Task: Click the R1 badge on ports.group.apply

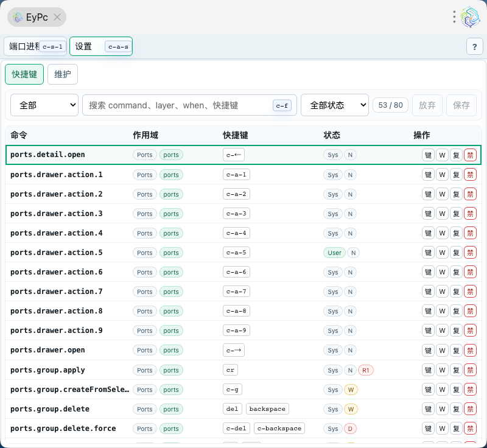Action: [x=366, y=370]
